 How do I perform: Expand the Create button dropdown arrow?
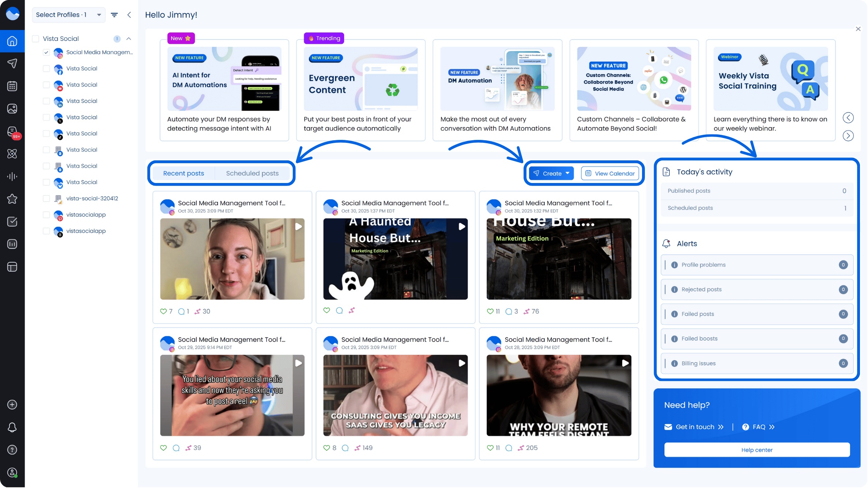[567, 174]
